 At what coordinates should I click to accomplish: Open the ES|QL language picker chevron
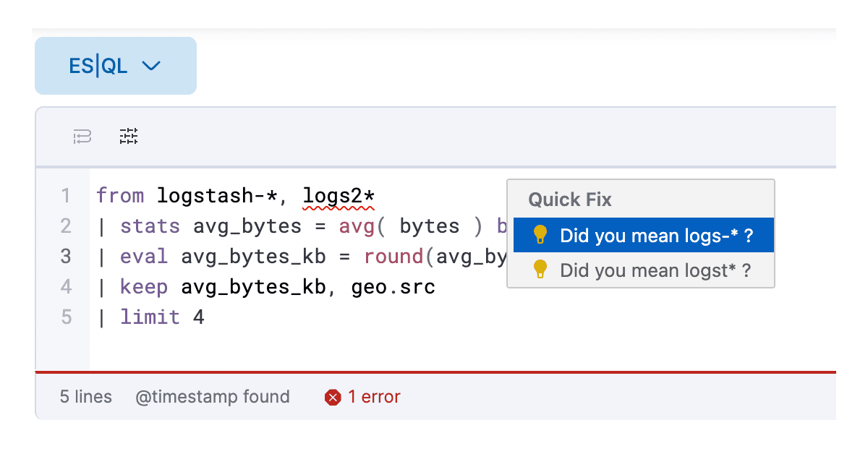pyautogui.click(x=152, y=65)
